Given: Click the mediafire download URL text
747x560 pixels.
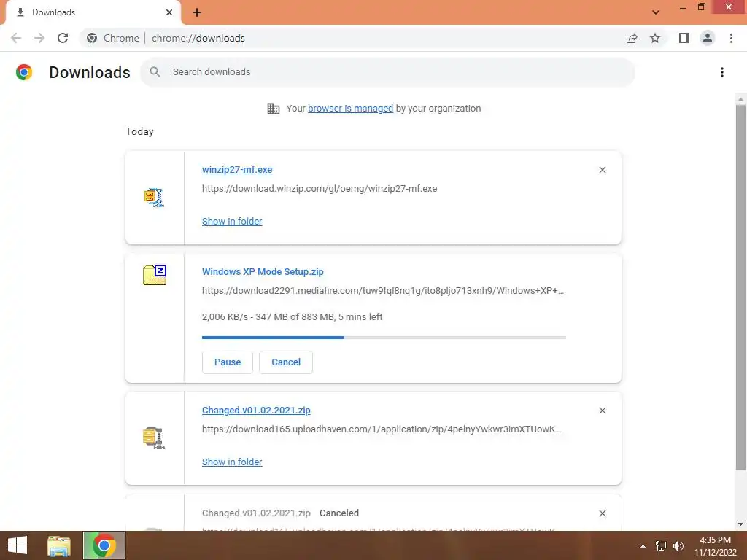Looking at the screenshot, I should tap(383, 290).
